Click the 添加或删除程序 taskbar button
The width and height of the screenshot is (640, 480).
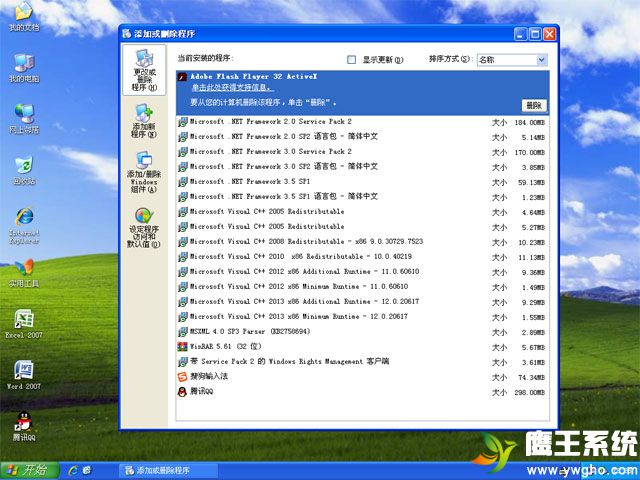click(168, 471)
